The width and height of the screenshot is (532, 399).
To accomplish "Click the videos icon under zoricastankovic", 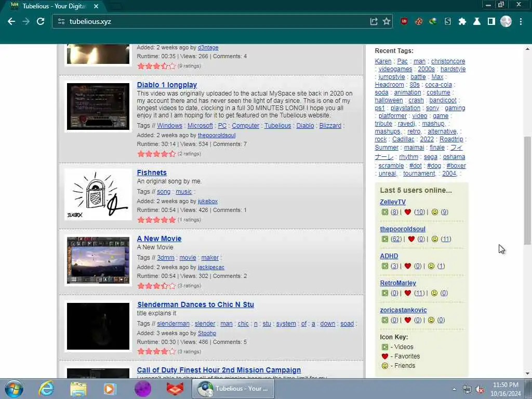I will [x=385, y=320].
